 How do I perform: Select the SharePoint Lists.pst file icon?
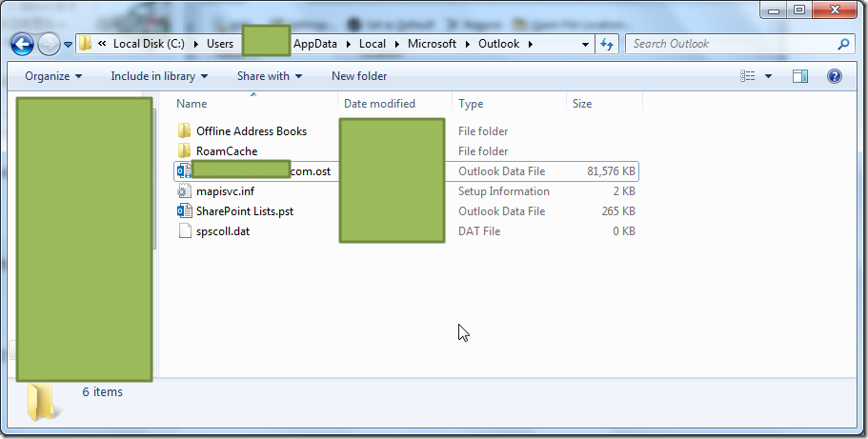pos(184,210)
